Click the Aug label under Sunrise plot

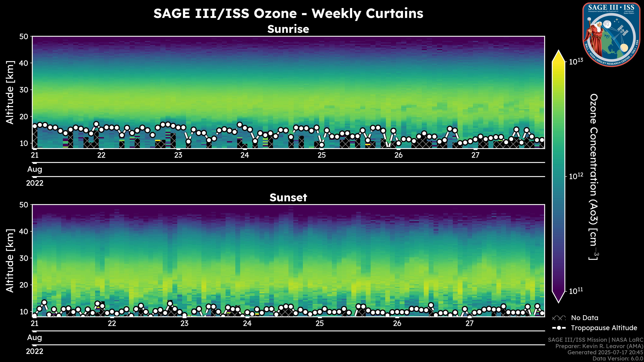(35, 169)
